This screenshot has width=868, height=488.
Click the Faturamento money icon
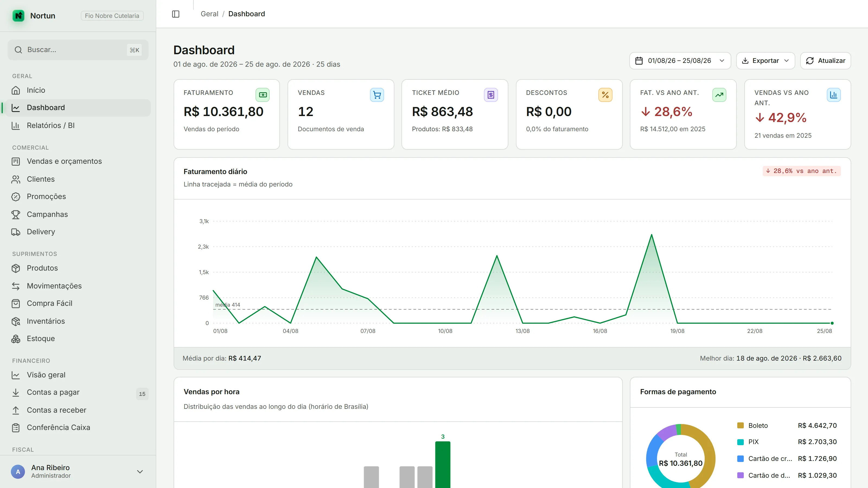tap(263, 95)
